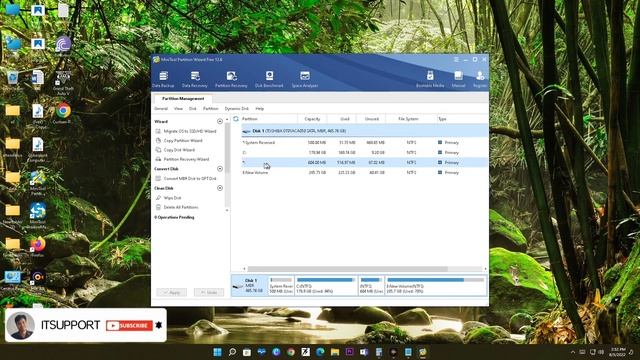Open the Help menu
The width and height of the screenshot is (640, 360).
(260, 109)
